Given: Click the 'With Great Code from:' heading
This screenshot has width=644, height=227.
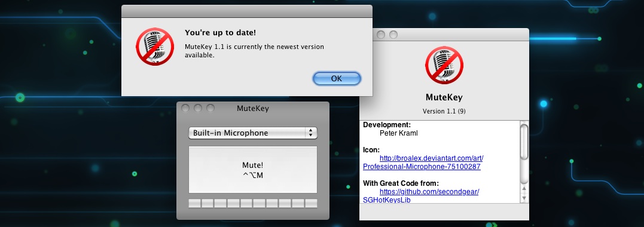Looking at the screenshot, I should 401,183.
